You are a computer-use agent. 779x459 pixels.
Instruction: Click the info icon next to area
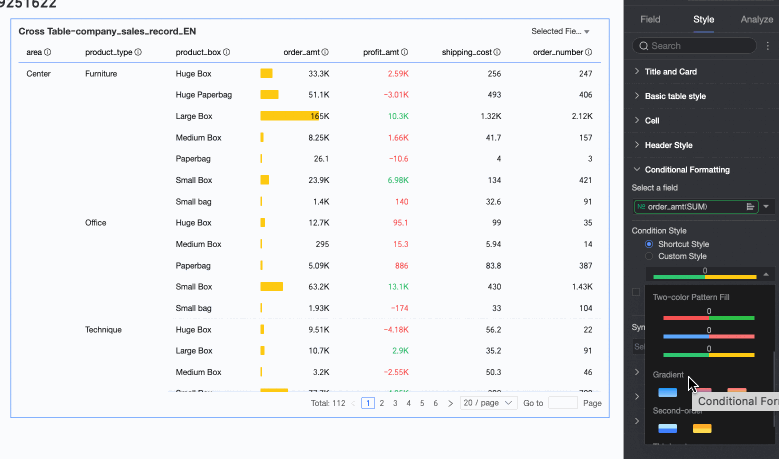pyautogui.click(x=47, y=52)
